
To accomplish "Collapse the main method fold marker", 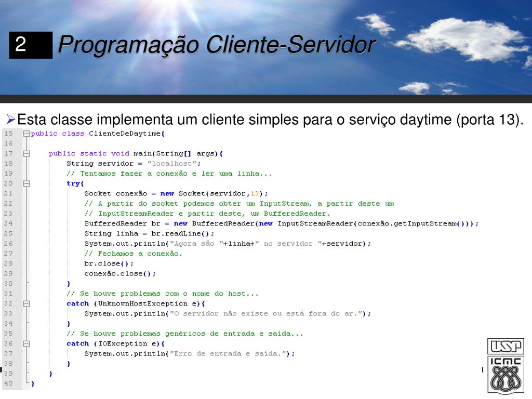I will (x=26, y=154).
